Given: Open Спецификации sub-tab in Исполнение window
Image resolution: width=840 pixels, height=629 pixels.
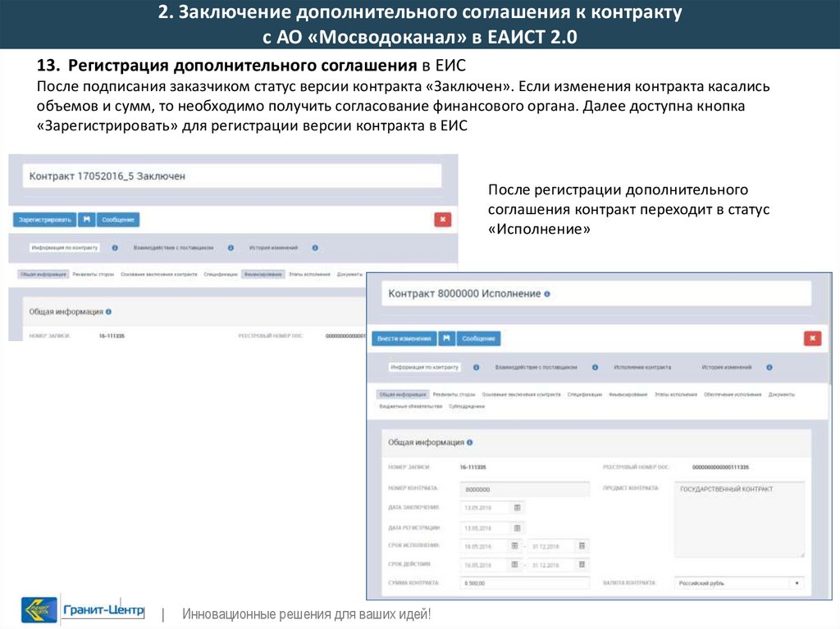Looking at the screenshot, I should click(585, 394).
